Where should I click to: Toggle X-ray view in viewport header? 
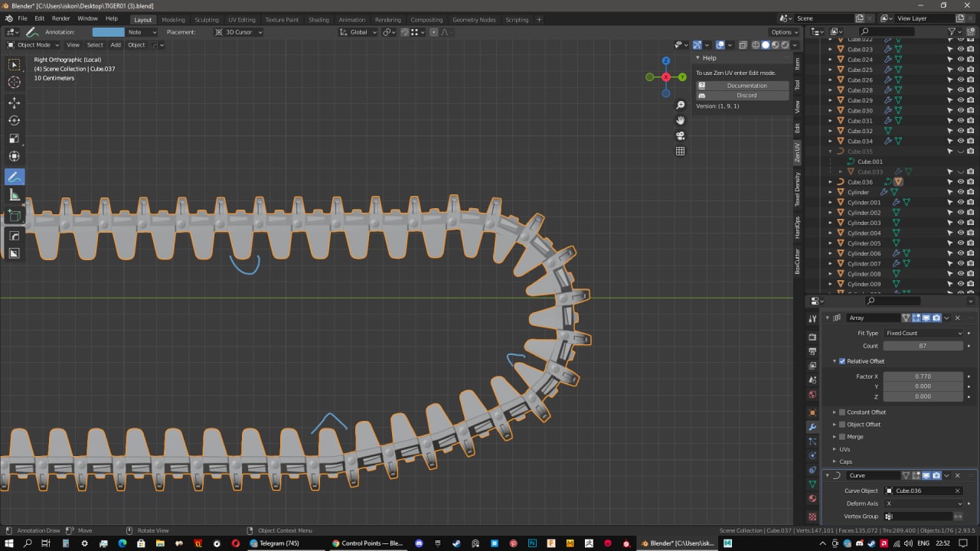(x=744, y=45)
